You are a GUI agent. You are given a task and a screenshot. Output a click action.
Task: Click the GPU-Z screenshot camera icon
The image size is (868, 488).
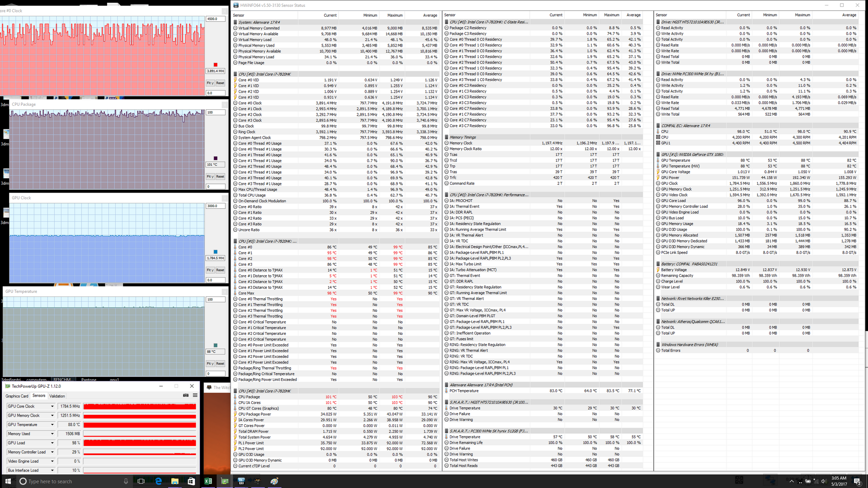click(185, 395)
